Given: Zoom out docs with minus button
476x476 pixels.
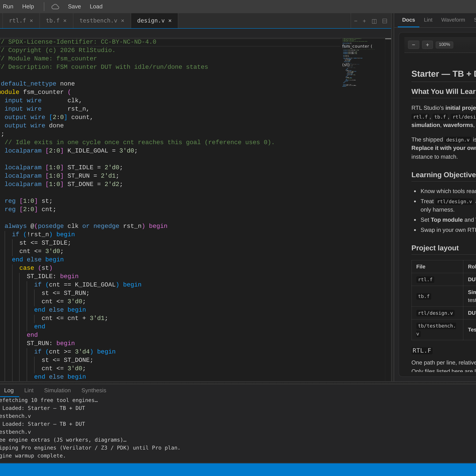Looking at the screenshot, I should [x=414, y=45].
